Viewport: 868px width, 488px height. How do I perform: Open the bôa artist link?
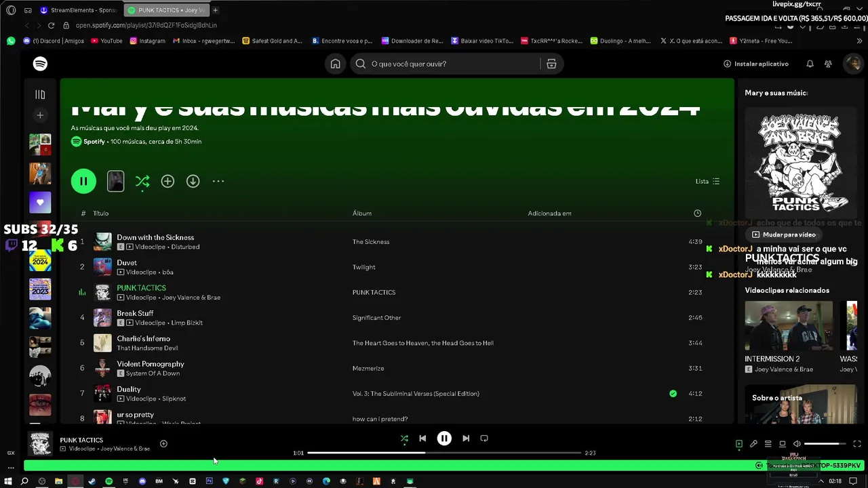tap(168, 272)
